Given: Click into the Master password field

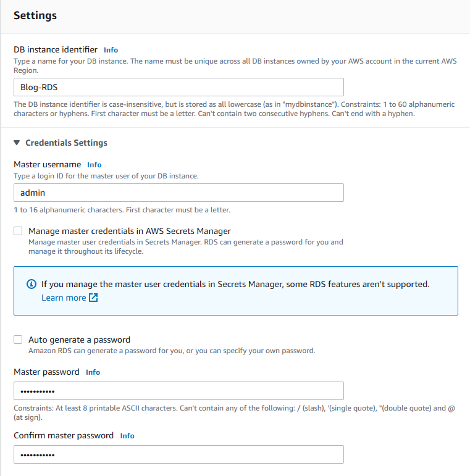Looking at the screenshot, I should point(178,391).
